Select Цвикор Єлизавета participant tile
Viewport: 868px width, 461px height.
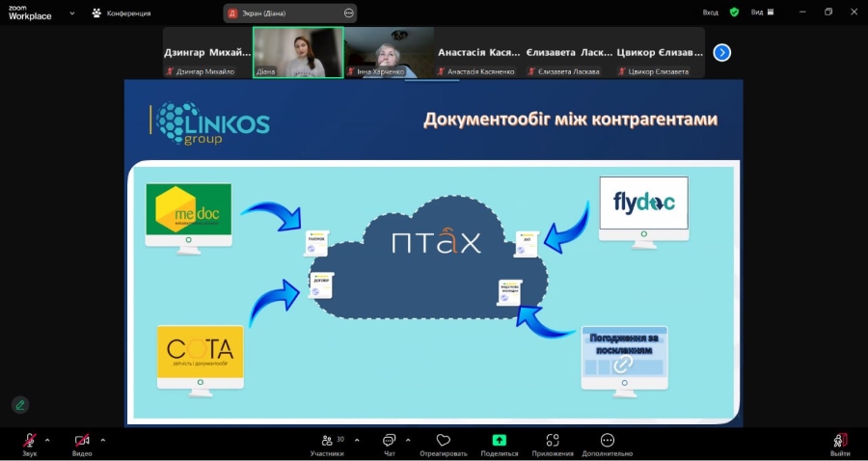[x=660, y=53]
